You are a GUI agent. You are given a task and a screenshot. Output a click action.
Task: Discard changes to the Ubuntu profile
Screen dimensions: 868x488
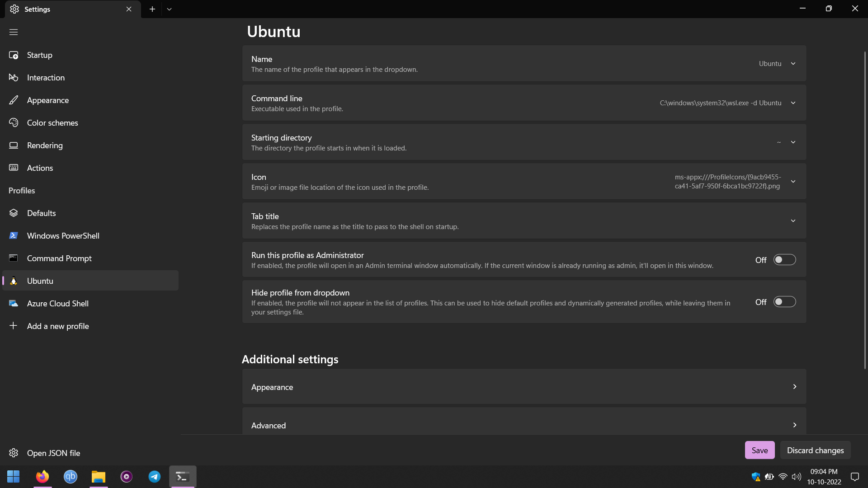coord(815,450)
